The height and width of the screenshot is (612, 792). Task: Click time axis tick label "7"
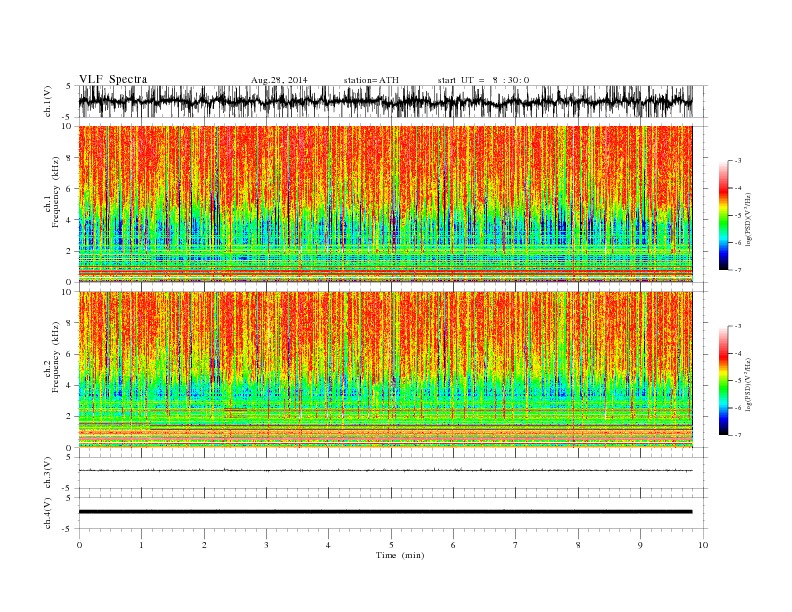point(516,545)
